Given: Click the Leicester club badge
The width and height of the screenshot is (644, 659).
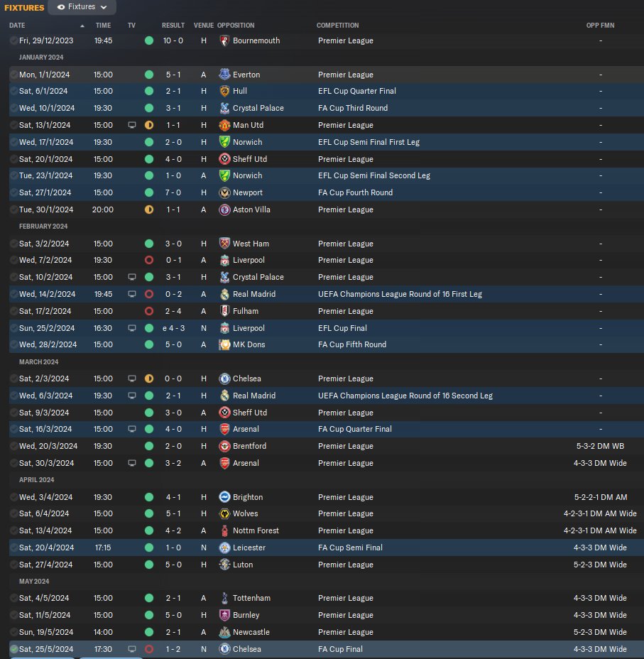Looking at the screenshot, I should pyautogui.click(x=225, y=548).
